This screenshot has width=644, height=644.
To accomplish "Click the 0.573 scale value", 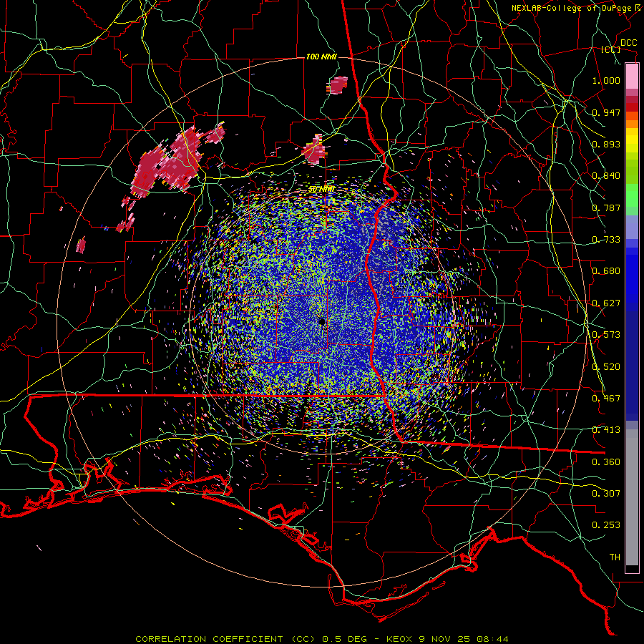I will [x=606, y=335].
